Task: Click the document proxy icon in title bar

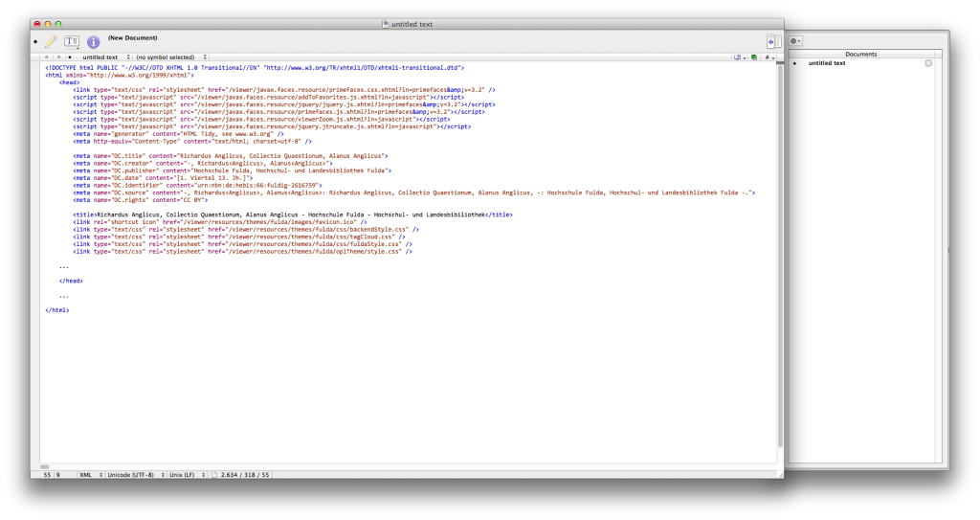Action: click(386, 24)
